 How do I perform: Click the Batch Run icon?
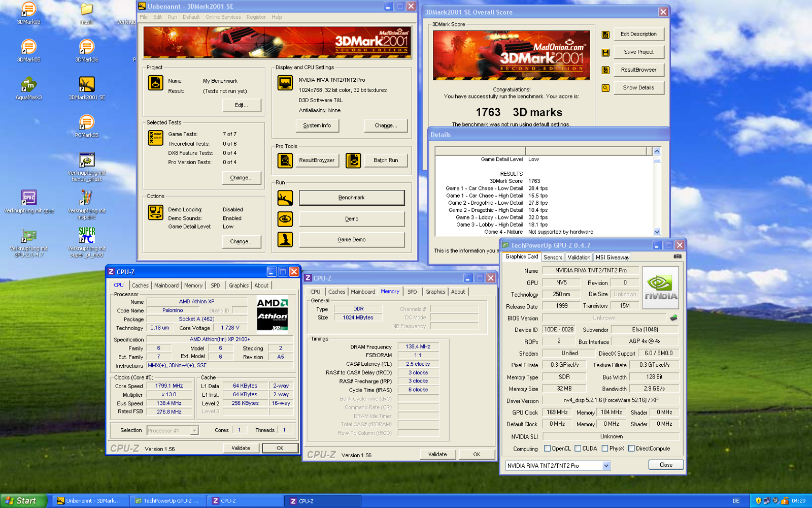tap(353, 161)
